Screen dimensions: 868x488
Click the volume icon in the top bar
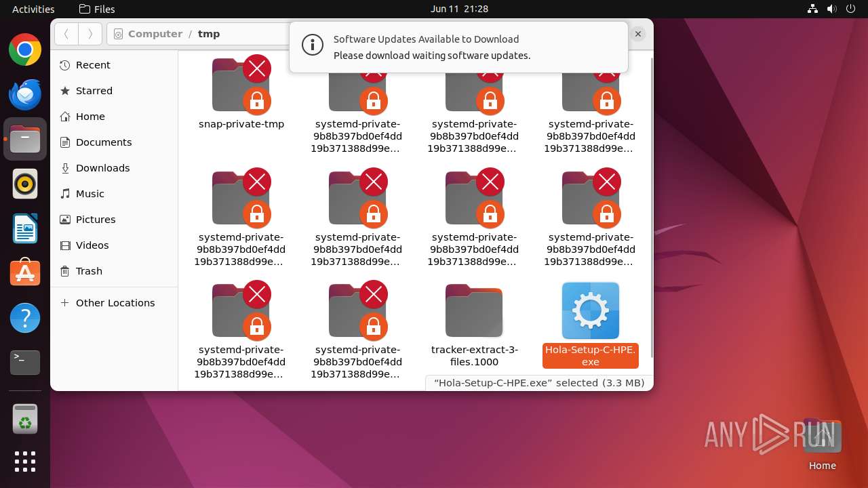(x=832, y=9)
